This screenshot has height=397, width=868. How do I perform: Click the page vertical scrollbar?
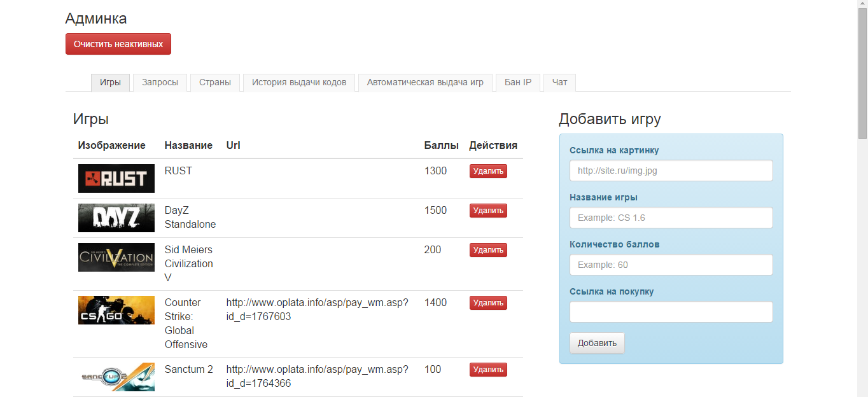[862, 191]
